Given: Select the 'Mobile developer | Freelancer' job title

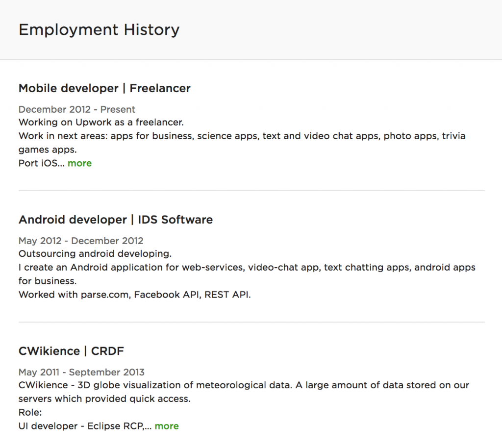Looking at the screenshot, I should [104, 88].
